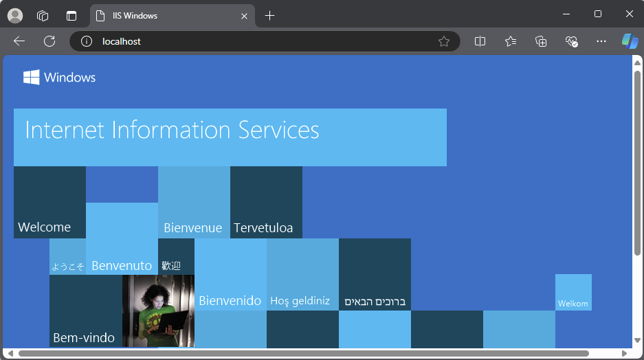
Task: Open the Collections icon
Action: [541, 41]
